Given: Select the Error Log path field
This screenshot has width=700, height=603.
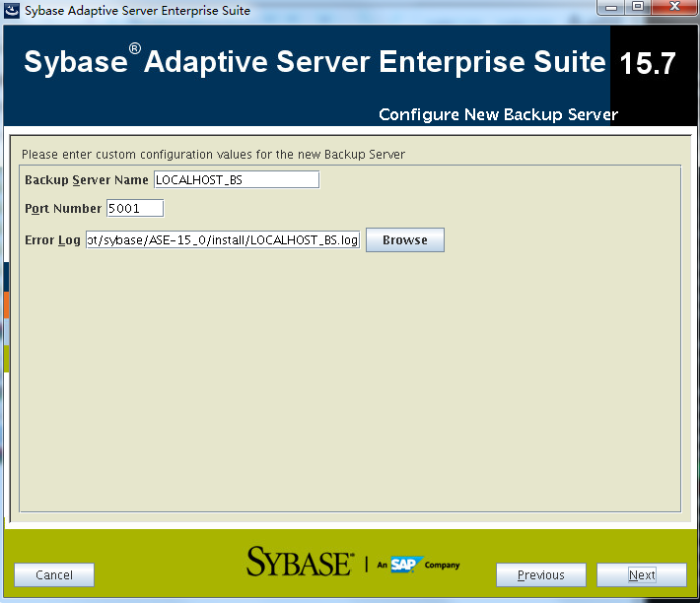Looking at the screenshot, I should [223, 240].
